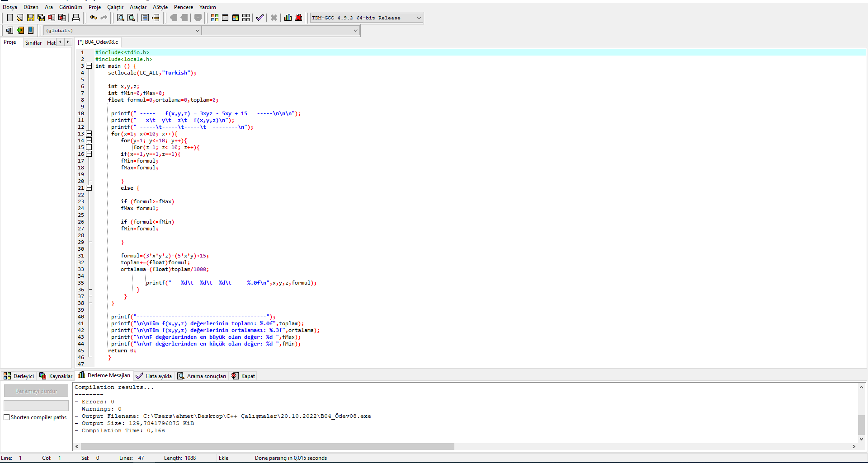Collapse the else block fold at line 21
The height and width of the screenshot is (463, 868).
point(89,188)
